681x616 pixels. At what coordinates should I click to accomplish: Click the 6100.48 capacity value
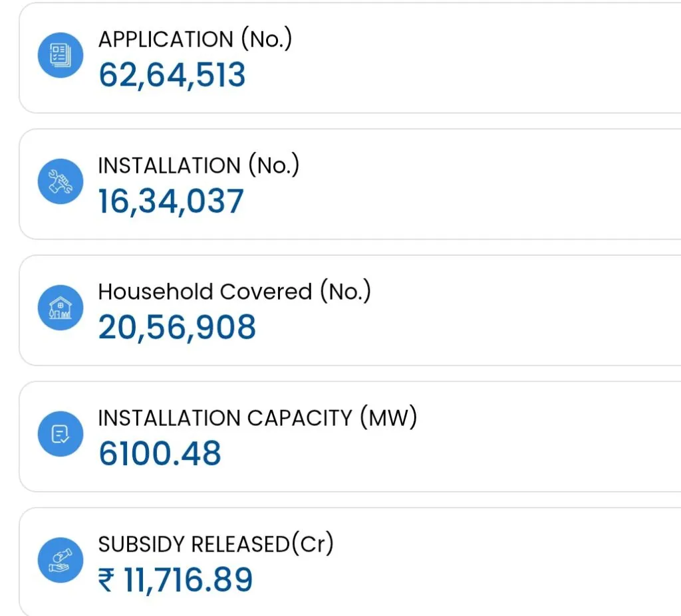[160, 453]
